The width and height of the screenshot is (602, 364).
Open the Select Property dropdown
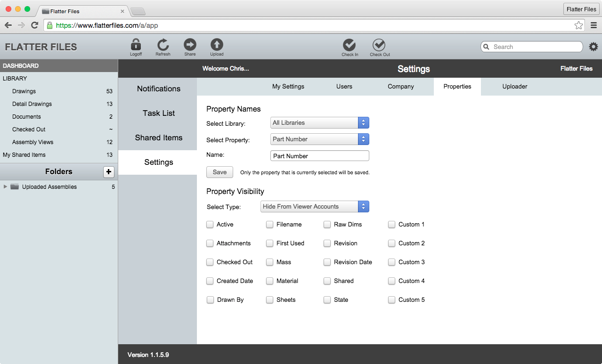[x=320, y=139]
